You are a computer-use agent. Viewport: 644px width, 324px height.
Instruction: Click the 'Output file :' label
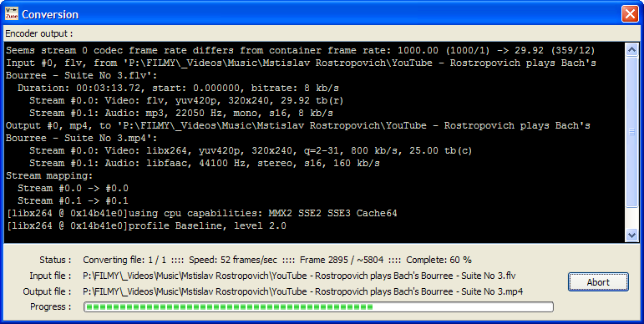click(x=47, y=291)
